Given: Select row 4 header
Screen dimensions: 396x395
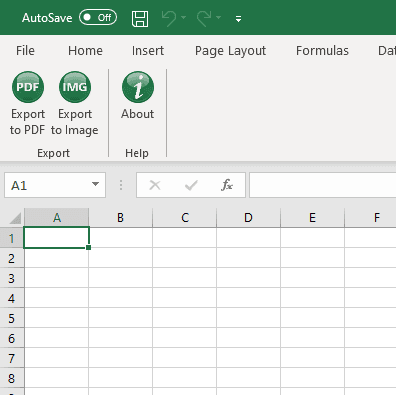Looking at the screenshot, I should pos(12,298).
